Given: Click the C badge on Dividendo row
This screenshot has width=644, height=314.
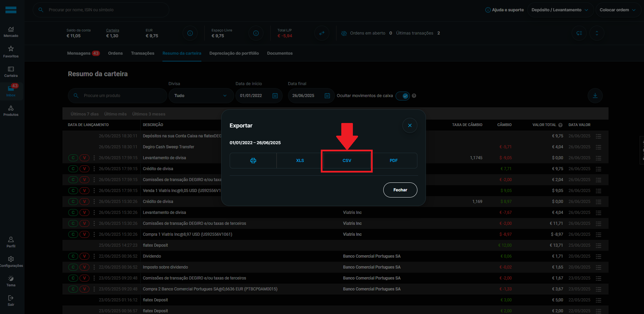Looking at the screenshot, I should pos(73,256).
